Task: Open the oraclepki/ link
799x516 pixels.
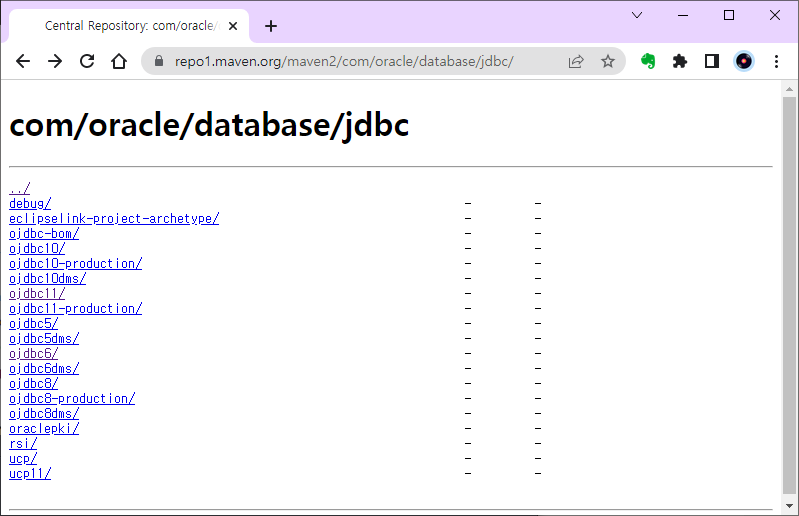Action: coord(44,429)
